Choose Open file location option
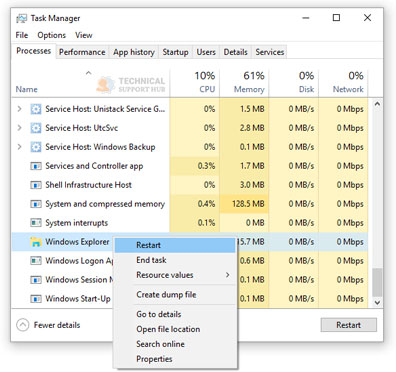The image size is (396, 372). pyautogui.click(x=175, y=329)
